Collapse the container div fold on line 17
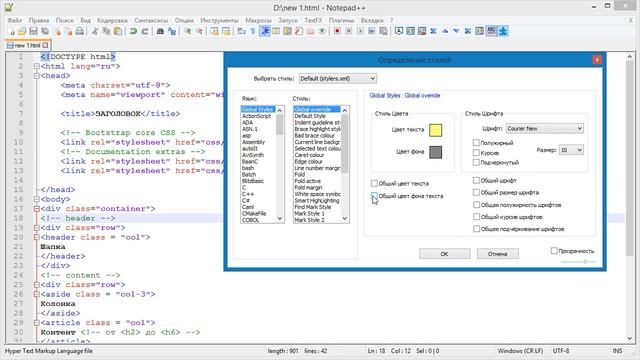The height and width of the screenshot is (360, 640). tap(37, 209)
